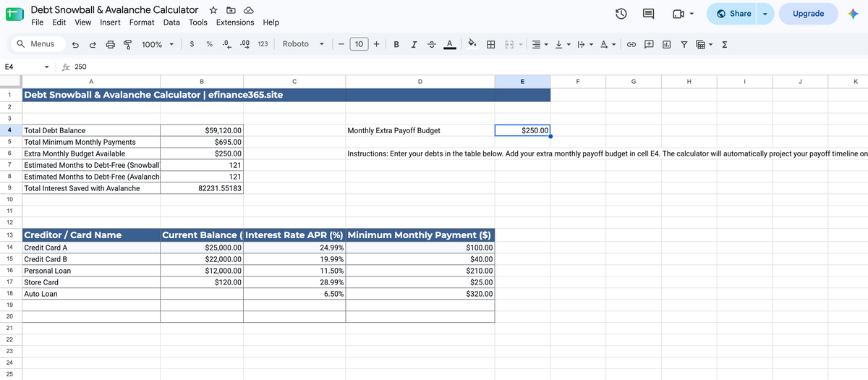
Task: Open more number formats 123
Action: click(263, 44)
